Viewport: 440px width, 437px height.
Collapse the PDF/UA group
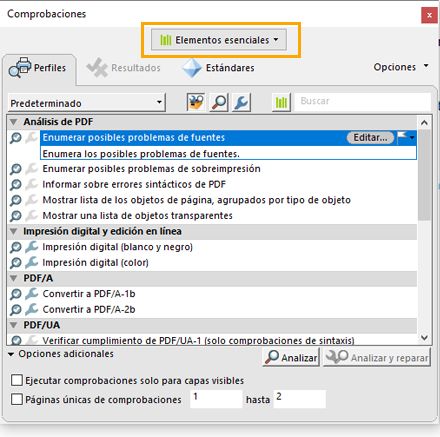[x=14, y=325]
